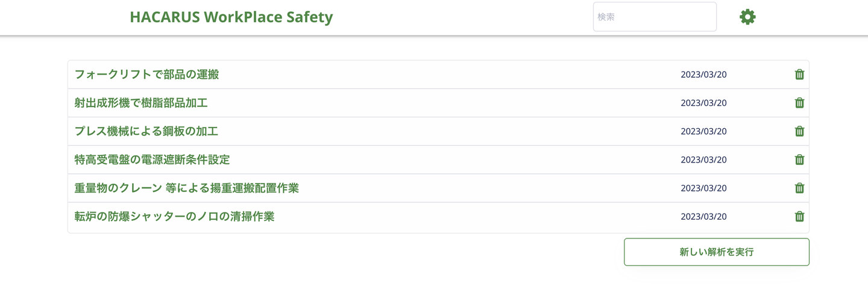Click the date of the 転炉 entry
This screenshot has width=868, height=298.
(703, 216)
